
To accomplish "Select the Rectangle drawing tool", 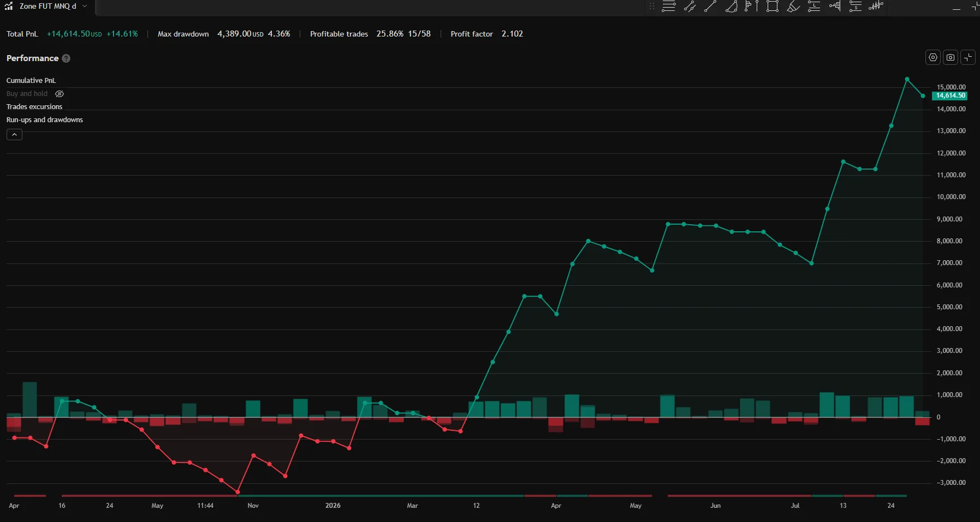I will tap(773, 7).
